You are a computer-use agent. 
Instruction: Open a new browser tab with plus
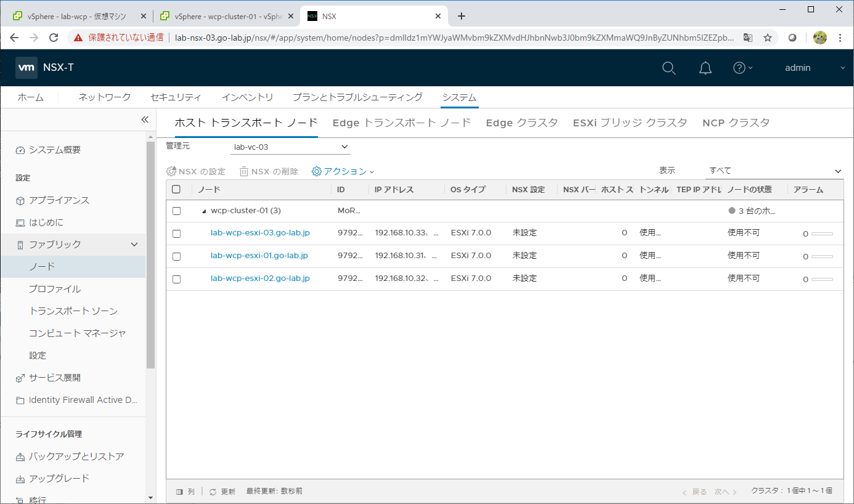(x=462, y=16)
